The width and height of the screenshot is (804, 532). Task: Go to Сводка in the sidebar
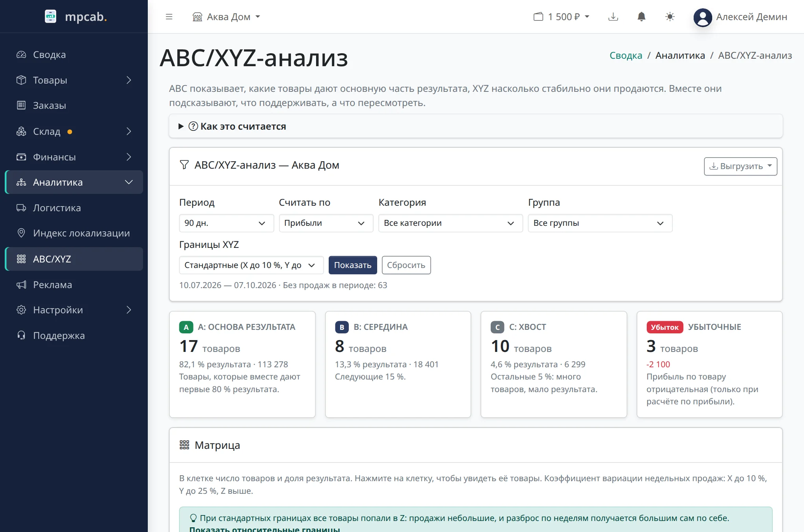[x=74, y=54]
